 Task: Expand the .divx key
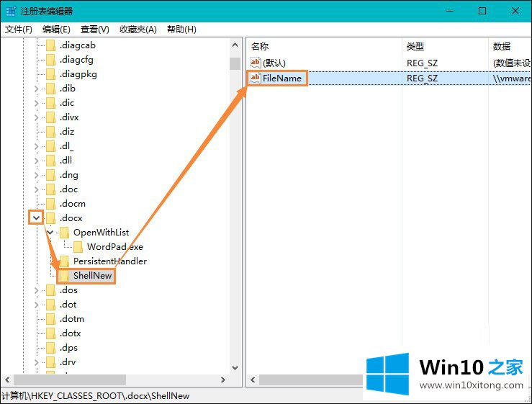(37, 117)
